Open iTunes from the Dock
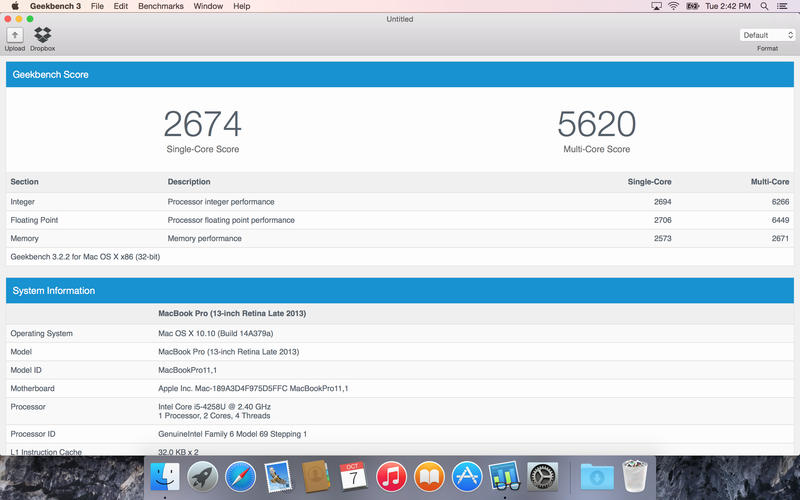Screen dimensions: 800x500 point(391,476)
